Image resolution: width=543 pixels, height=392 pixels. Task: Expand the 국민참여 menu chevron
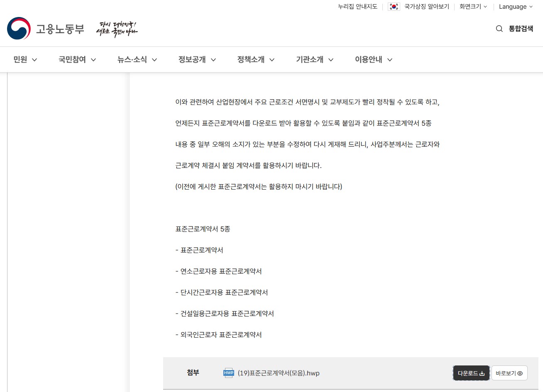(x=94, y=59)
